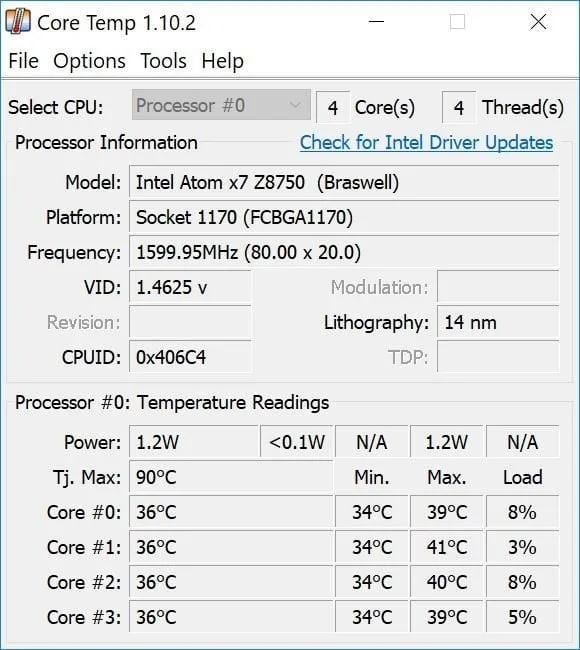Click the Min. column header
580x650 pixels.
[x=372, y=478]
